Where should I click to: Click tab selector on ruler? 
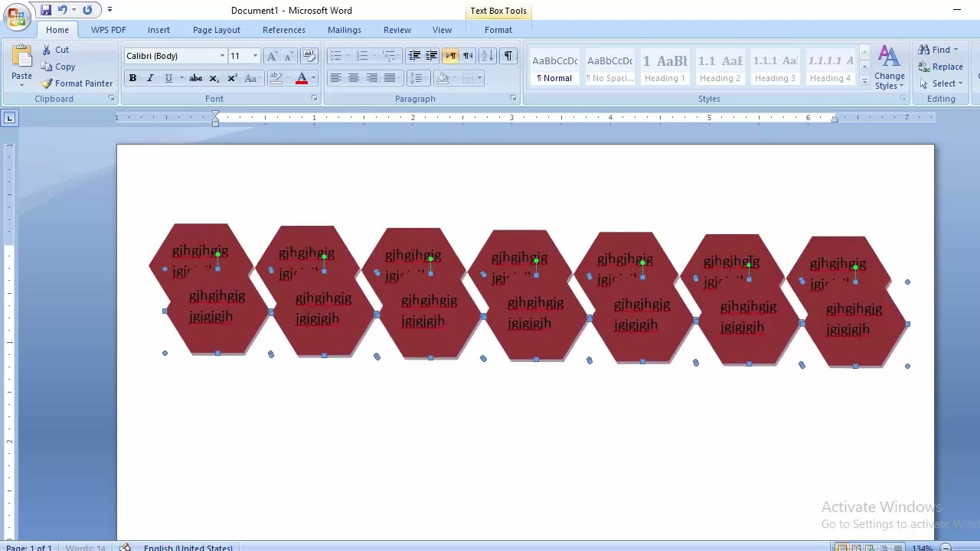pos(9,118)
